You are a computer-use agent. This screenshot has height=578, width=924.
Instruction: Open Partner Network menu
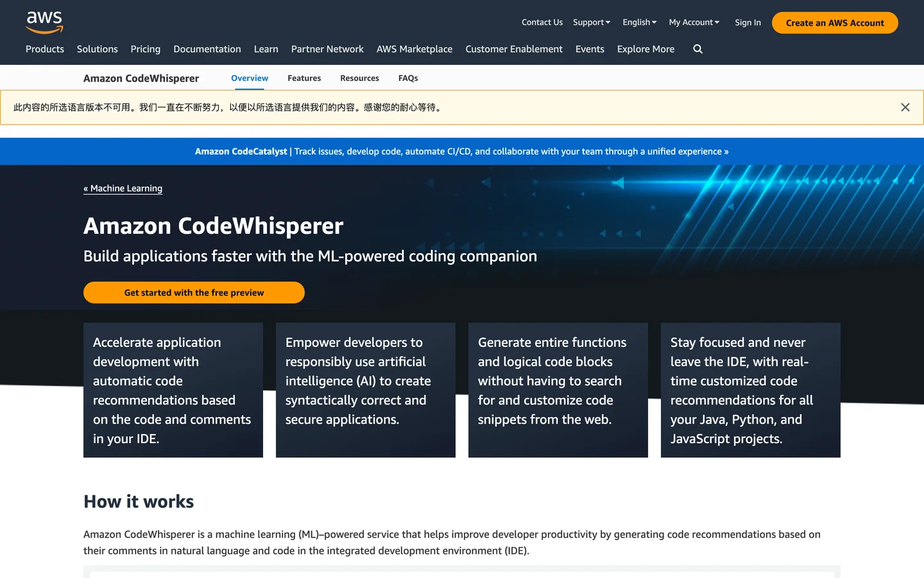pyautogui.click(x=327, y=49)
